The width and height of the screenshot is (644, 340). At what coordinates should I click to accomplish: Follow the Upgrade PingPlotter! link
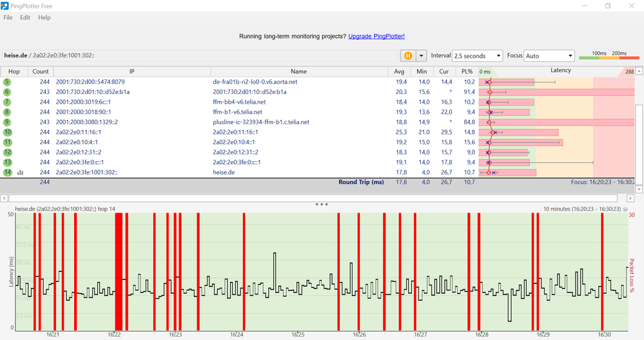pos(376,37)
